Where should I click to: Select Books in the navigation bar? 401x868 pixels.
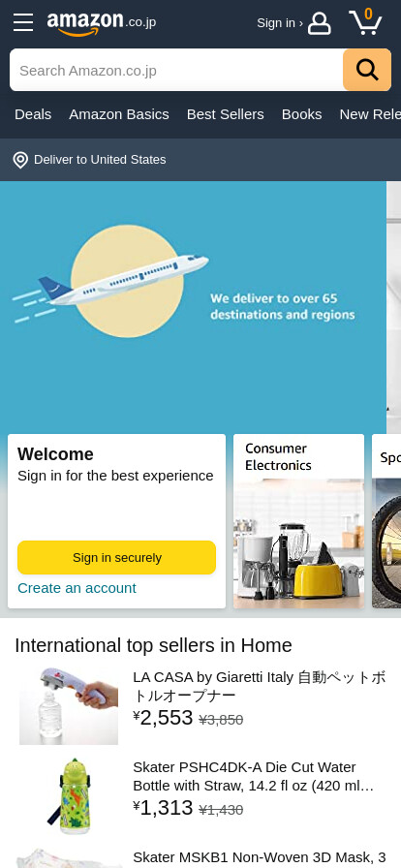point(302,114)
